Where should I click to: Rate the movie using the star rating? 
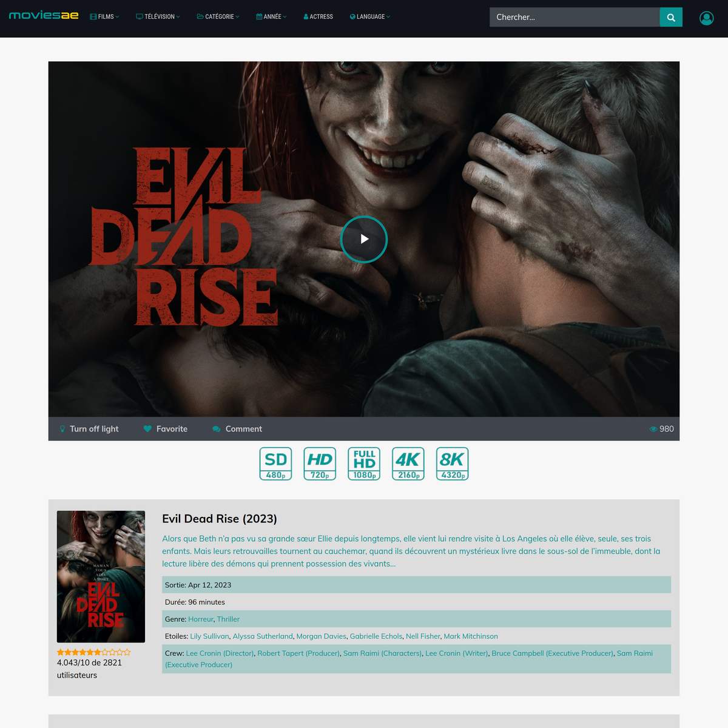[x=94, y=652]
